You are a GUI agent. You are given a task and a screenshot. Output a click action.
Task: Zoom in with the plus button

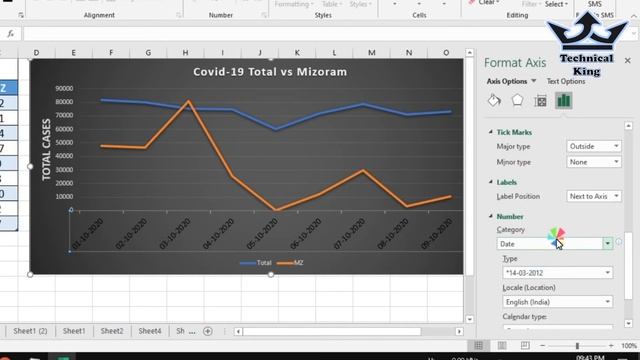pos(611,346)
